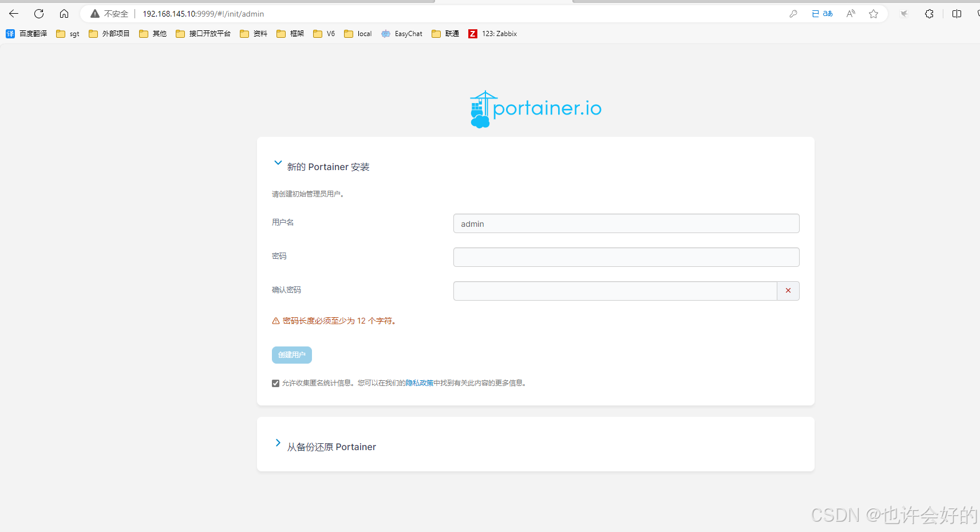Viewport: 980px width, 532px height.
Task: Click the portainer.io logo
Action: 536,109
